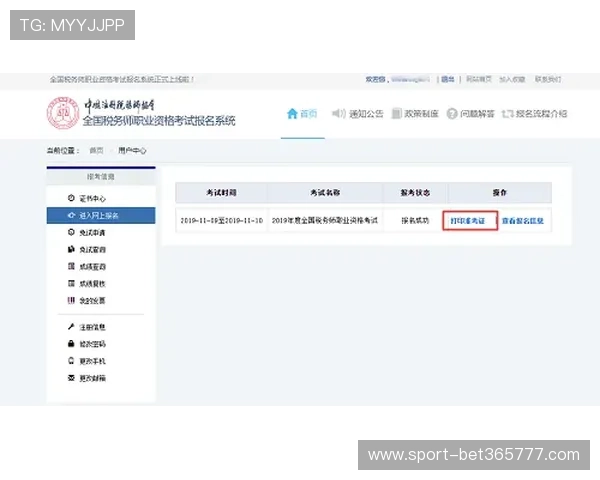This screenshot has height=480, width=600.
Task: Click 打印准考证 link in table row
Action: coord(468,221)
